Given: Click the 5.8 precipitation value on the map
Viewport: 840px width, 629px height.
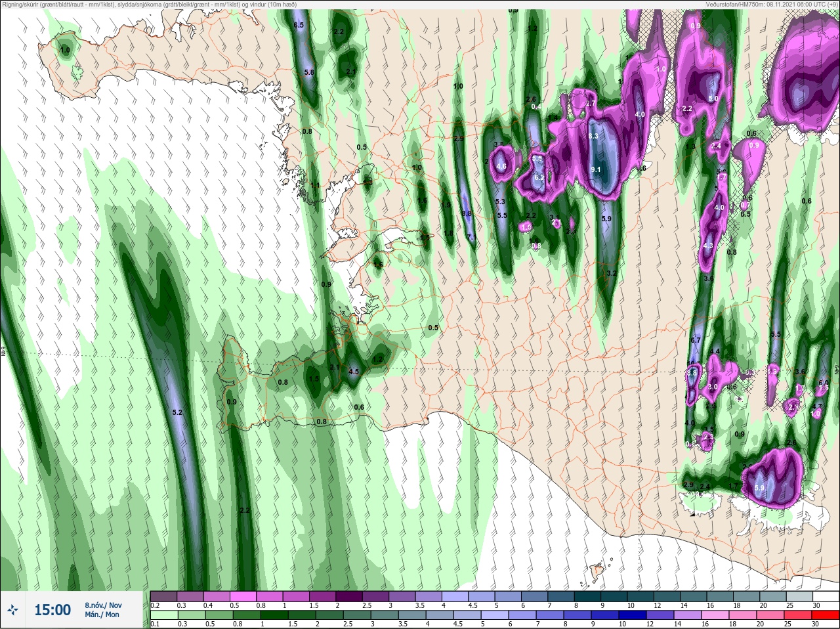Looking at the screenshot, I should 310,72.
